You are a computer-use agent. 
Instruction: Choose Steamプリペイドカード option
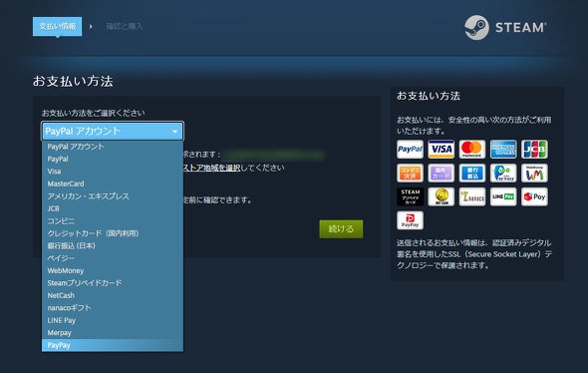(x=113, y=282)
